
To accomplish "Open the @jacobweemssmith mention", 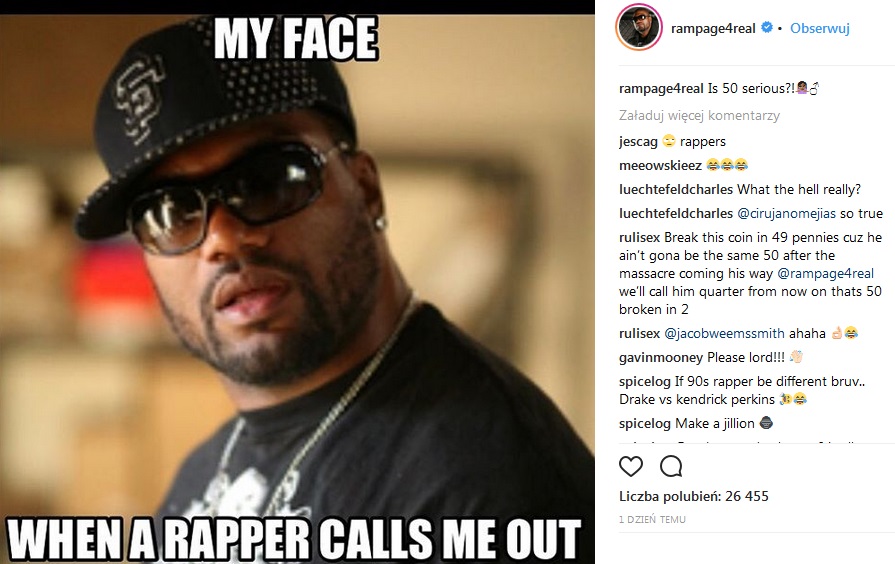I will [724, 333].
